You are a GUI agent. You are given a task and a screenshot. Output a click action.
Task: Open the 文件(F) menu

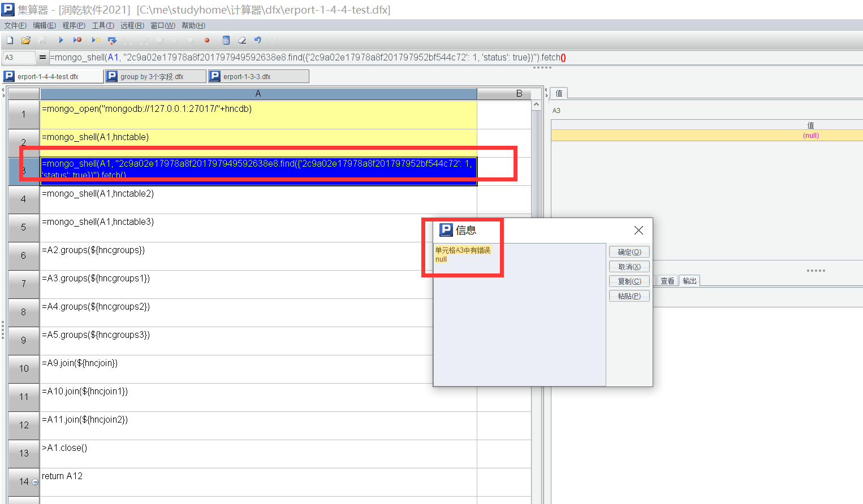[15, 25]
